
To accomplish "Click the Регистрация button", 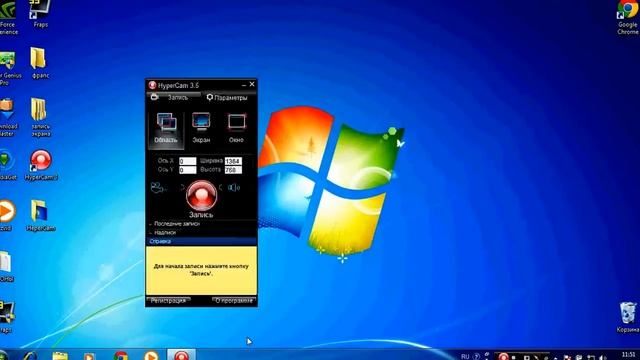I will tap(168, 301).
